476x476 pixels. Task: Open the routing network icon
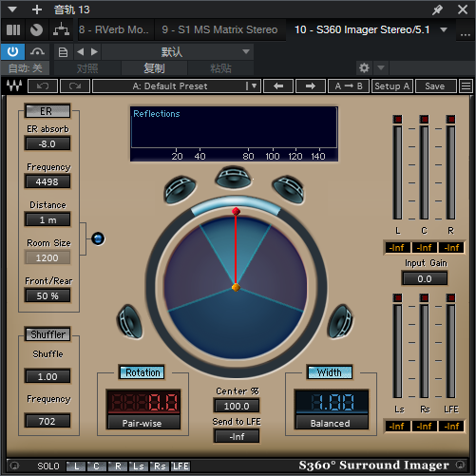point(61,29)
